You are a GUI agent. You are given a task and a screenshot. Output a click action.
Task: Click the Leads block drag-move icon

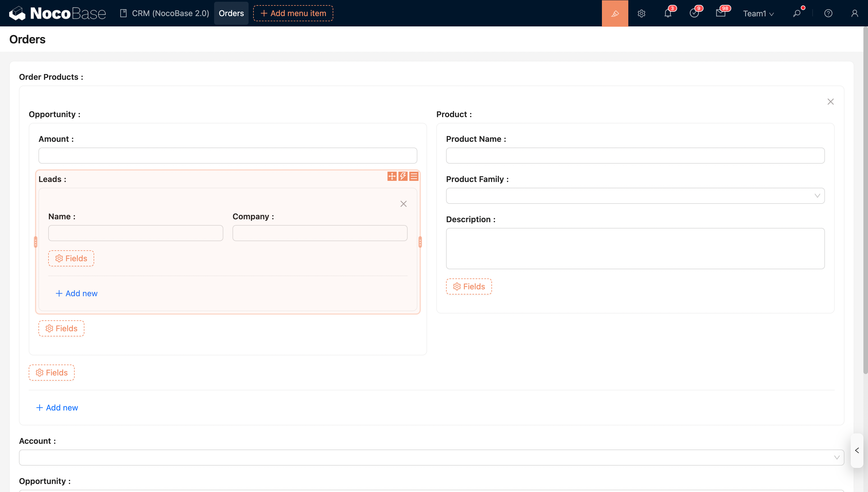(x=392, y=176)
